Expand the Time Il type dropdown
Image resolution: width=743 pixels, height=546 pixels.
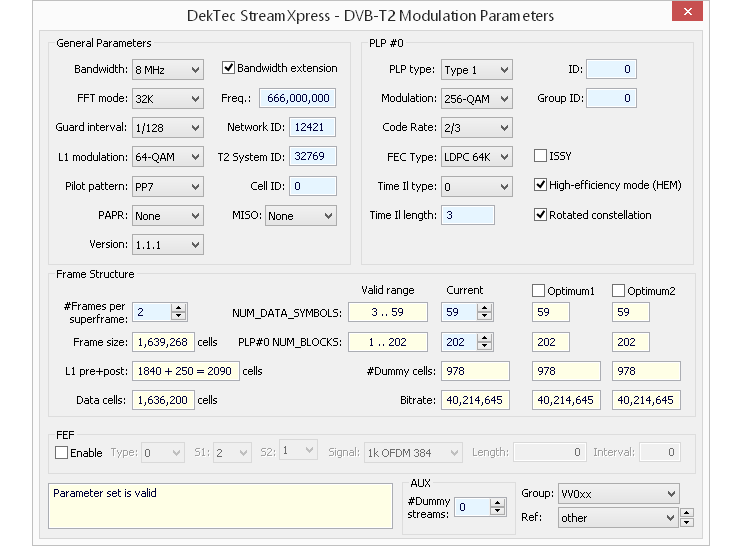pyautogui.click(x=477, y=186)
